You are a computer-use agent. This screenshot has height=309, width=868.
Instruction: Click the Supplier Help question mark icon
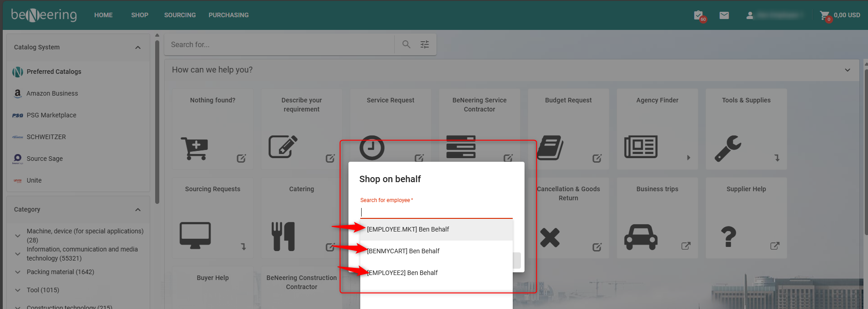[728, 237]
